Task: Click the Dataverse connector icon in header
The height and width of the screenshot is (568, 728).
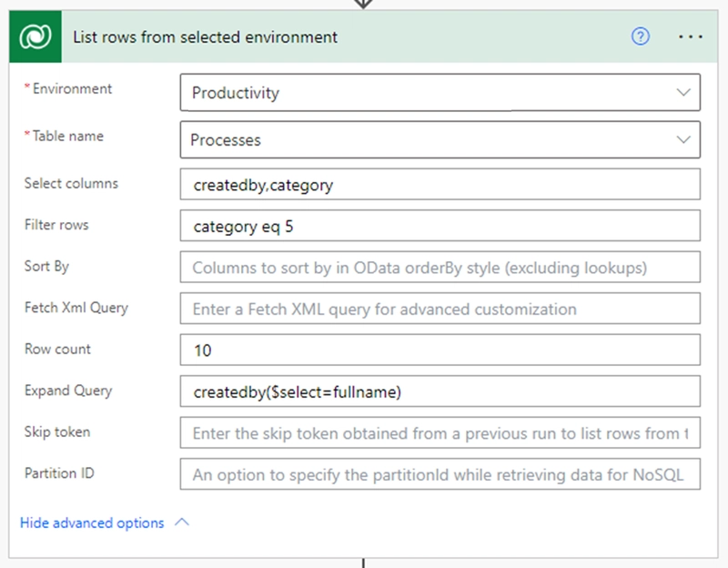Action: [35, 37]
